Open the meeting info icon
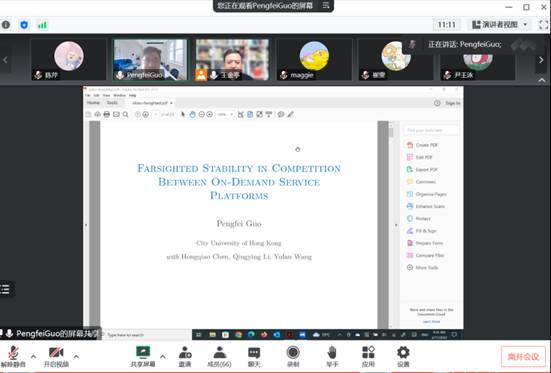The height and width of the screenshot is (373, 551). tap(6, 25)
